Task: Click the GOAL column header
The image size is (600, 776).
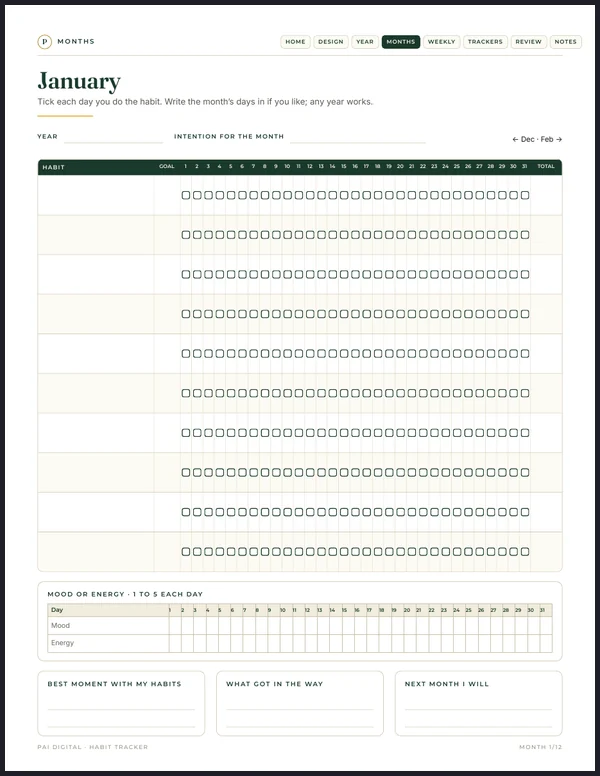Action: (167, 166)
